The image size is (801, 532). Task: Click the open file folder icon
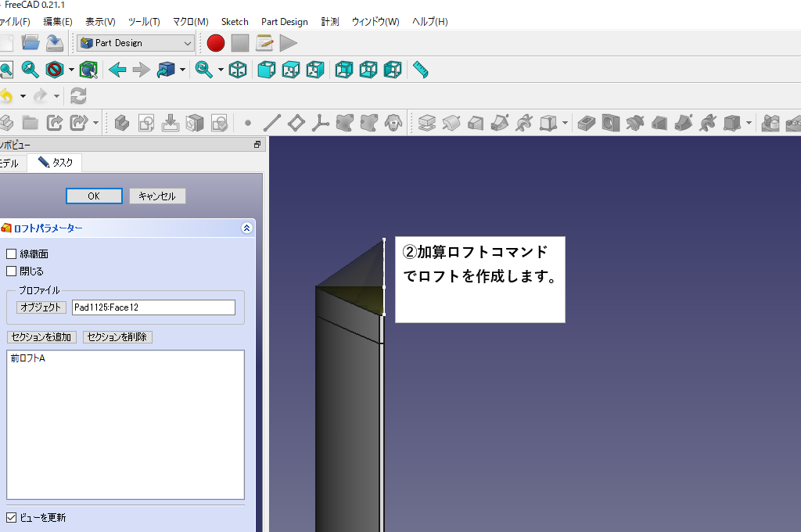tap(31, 43)
